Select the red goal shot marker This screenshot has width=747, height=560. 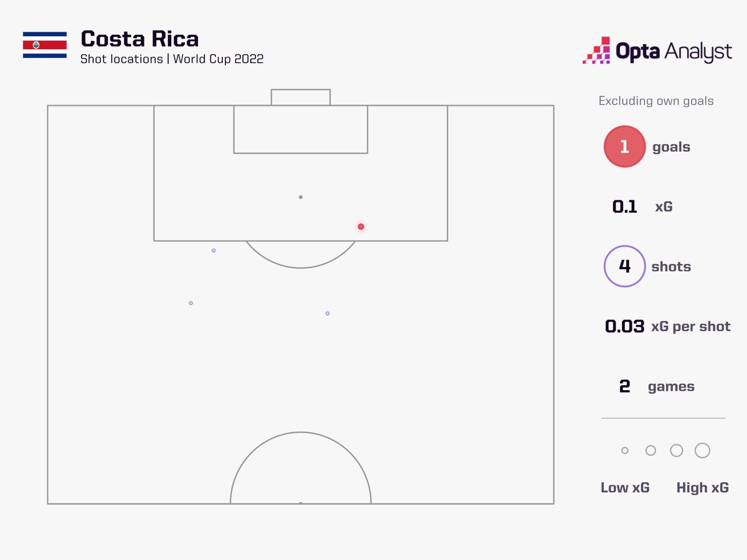(360, 226)
